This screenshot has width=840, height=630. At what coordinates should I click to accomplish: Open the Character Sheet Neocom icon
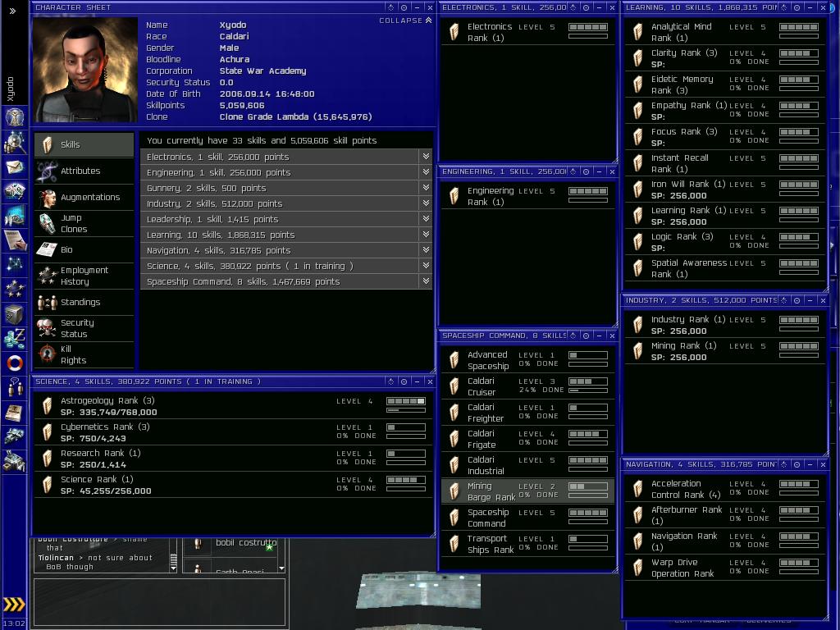[x=15, y=116]
